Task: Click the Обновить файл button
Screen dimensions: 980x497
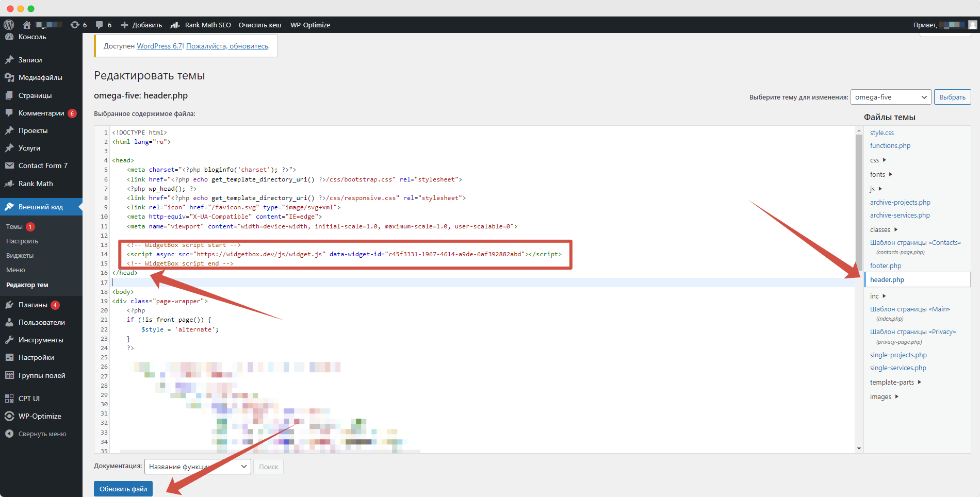Action: [123, 489]
